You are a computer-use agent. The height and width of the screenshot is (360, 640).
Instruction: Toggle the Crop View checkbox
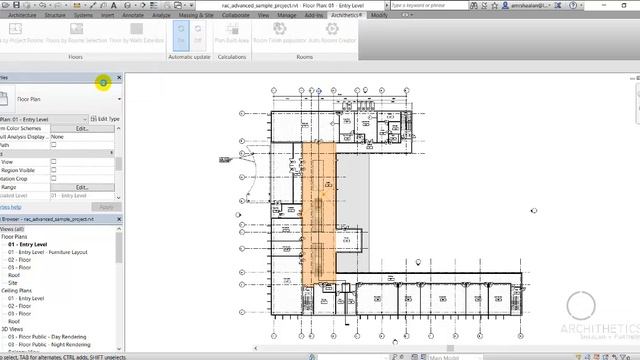[53, 162]
